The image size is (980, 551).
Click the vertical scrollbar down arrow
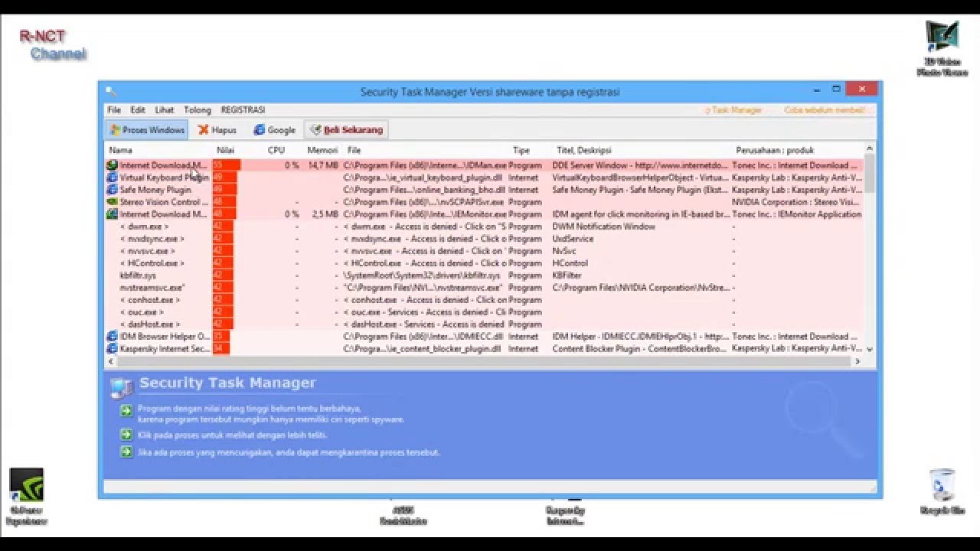click(870, 349)
